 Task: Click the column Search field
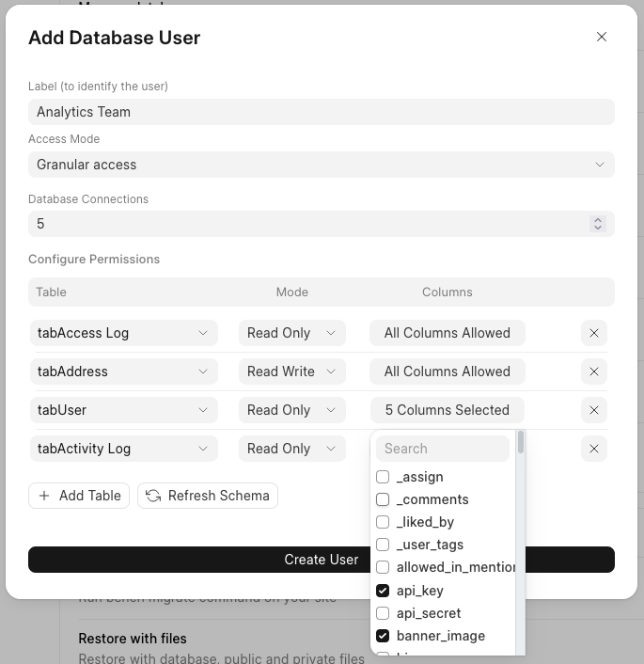(x=443, y=449)
